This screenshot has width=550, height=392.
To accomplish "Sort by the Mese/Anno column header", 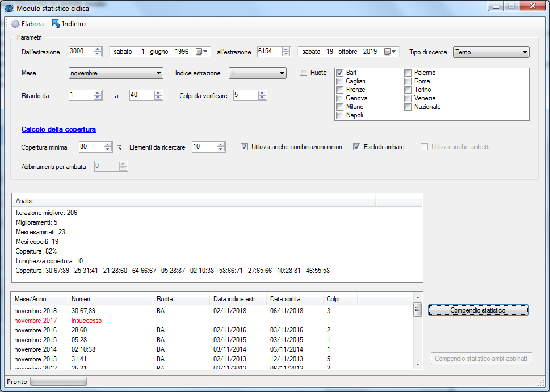I will [40, 299].
